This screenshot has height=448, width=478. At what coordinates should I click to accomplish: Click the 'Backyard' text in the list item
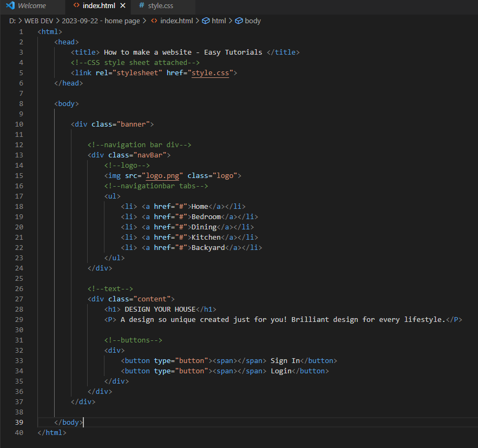pos(208,248)
